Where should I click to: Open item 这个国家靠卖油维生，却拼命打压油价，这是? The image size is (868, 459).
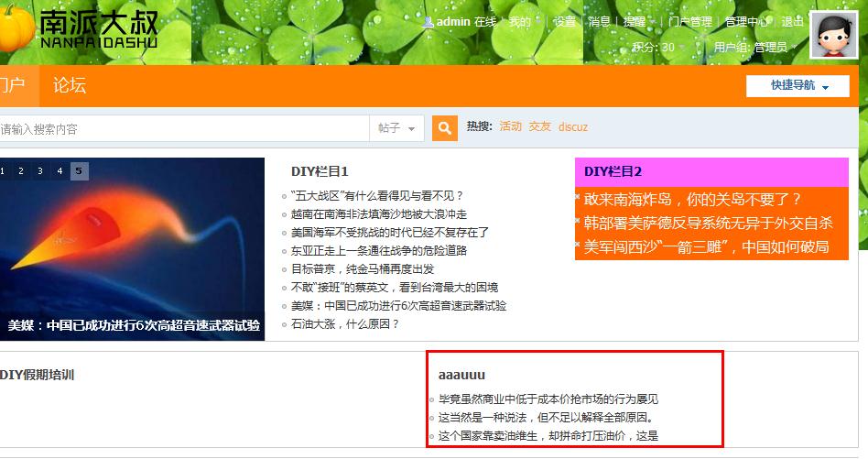pyautogui.click(x=548, y=436)
